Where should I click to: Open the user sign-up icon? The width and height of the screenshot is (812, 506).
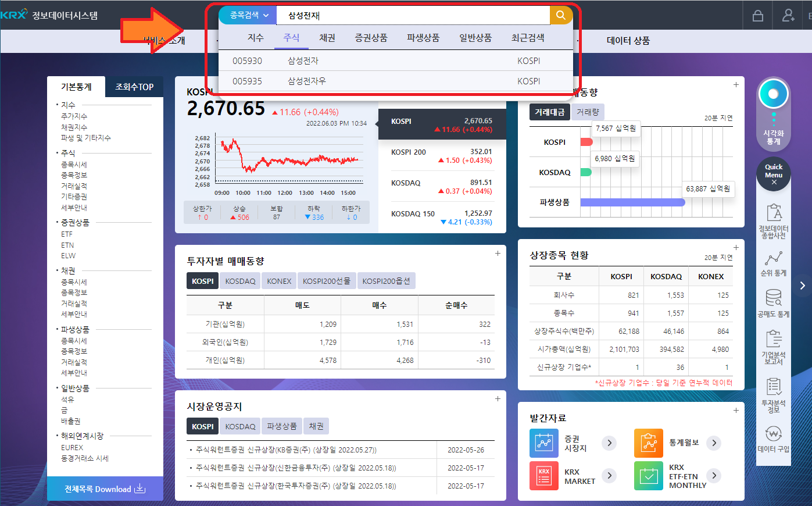click(x=788, y=16)
